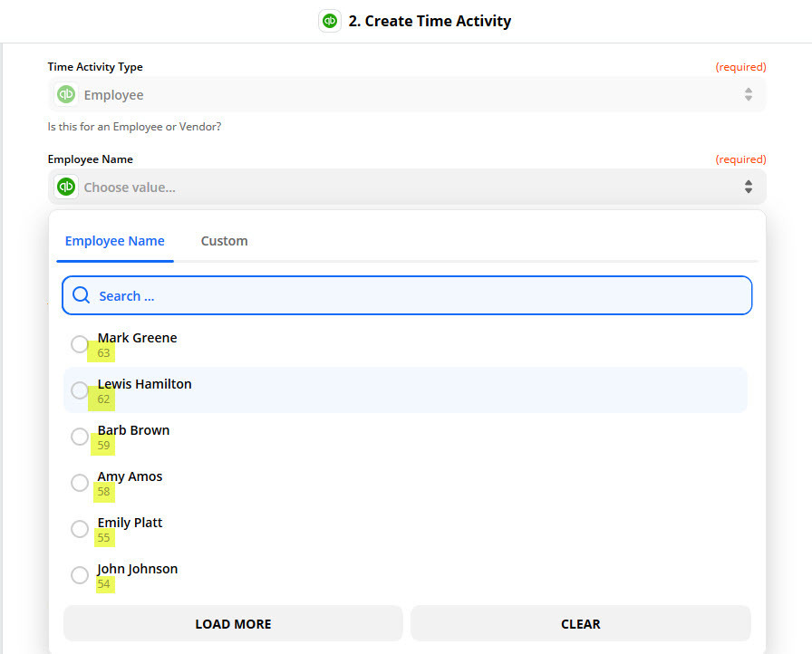Click the 'Time Activity Type' label
The image size is (812, 654).
pos(95,67)
